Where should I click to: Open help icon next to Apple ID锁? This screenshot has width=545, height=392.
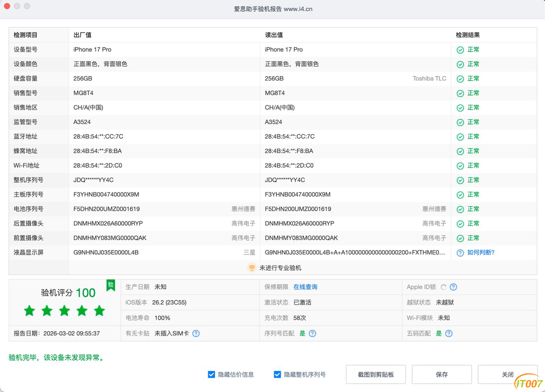tap(453, 287)
